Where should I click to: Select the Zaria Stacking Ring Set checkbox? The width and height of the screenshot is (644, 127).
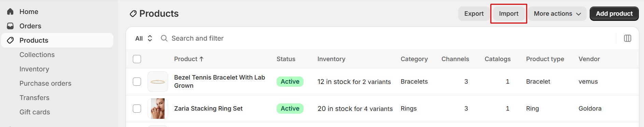click(137, 109)
